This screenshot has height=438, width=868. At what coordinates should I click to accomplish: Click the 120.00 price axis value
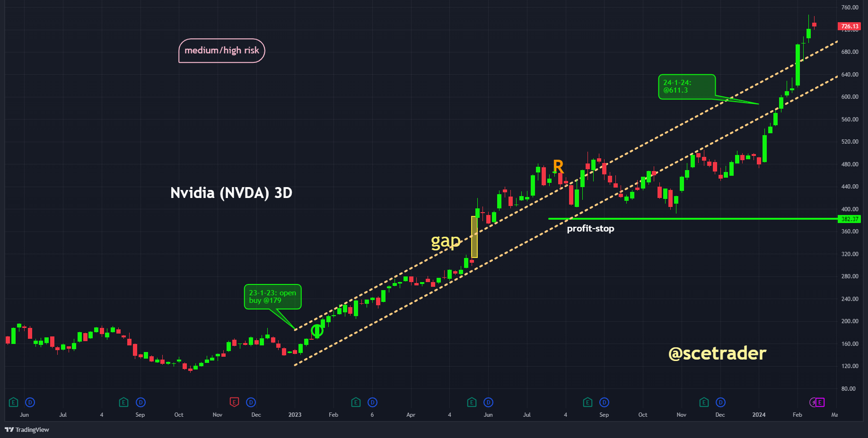point(850,366)
